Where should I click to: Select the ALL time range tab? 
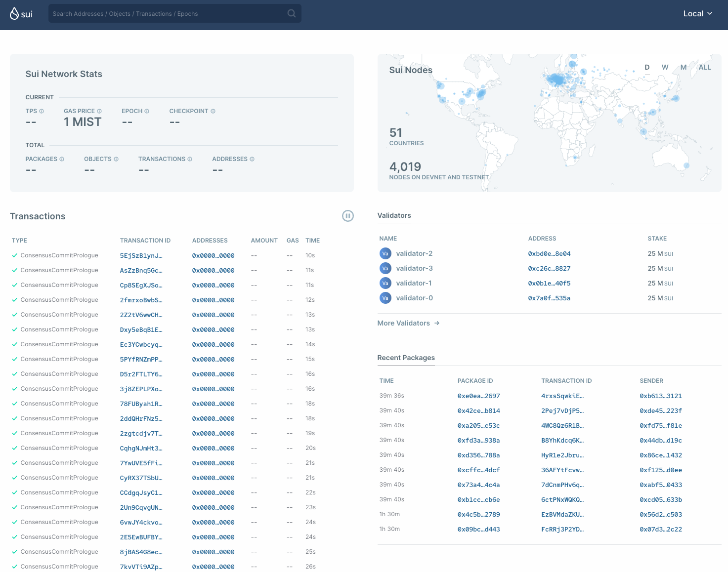[705, 68]
